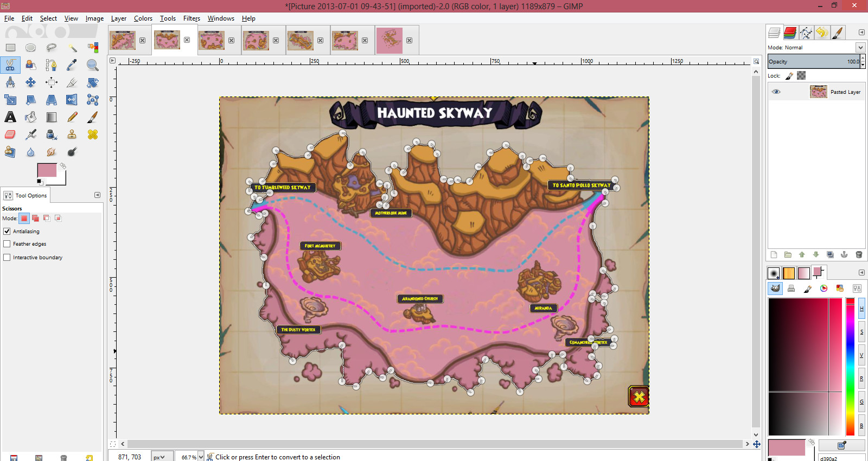Image resolution: width=868 pixels, height=461 pixels.
Task: Select the Bucket Fill tool
Action: (31, 117)
